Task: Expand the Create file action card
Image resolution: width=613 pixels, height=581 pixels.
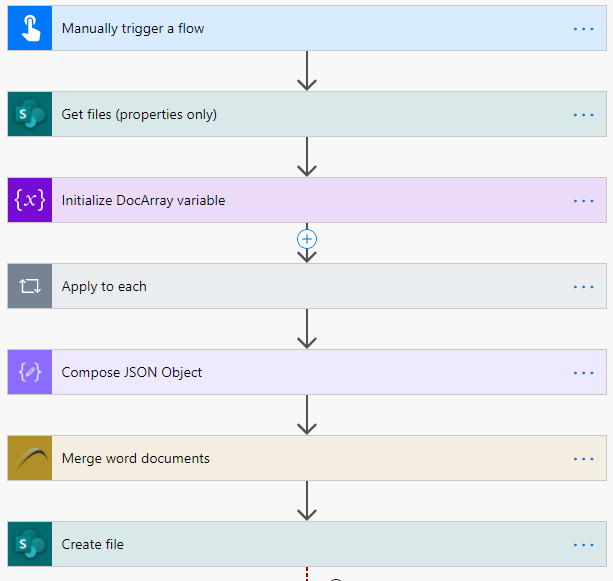Action: tap(307, 544)
